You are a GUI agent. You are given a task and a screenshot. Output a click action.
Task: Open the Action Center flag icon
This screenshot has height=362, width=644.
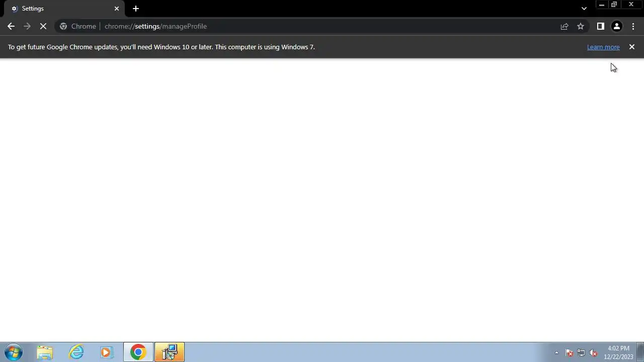(x=569, y=352)
